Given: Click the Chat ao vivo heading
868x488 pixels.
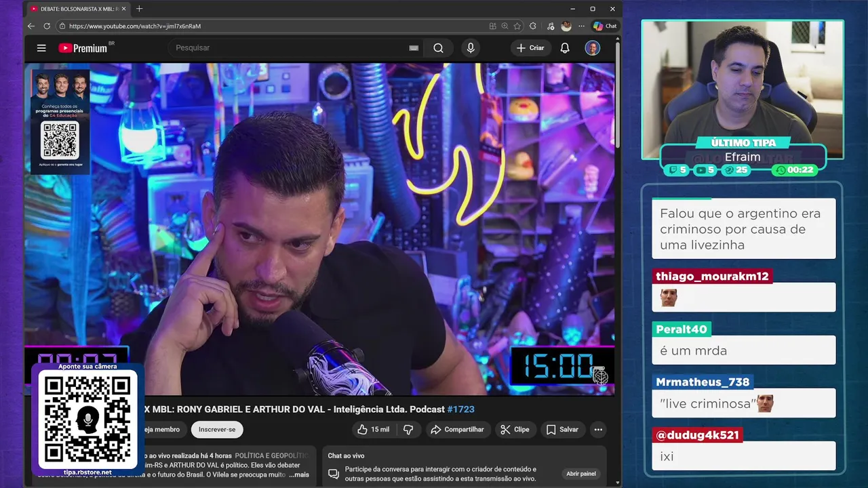Looking at the screenshot, I should [346, 455].
